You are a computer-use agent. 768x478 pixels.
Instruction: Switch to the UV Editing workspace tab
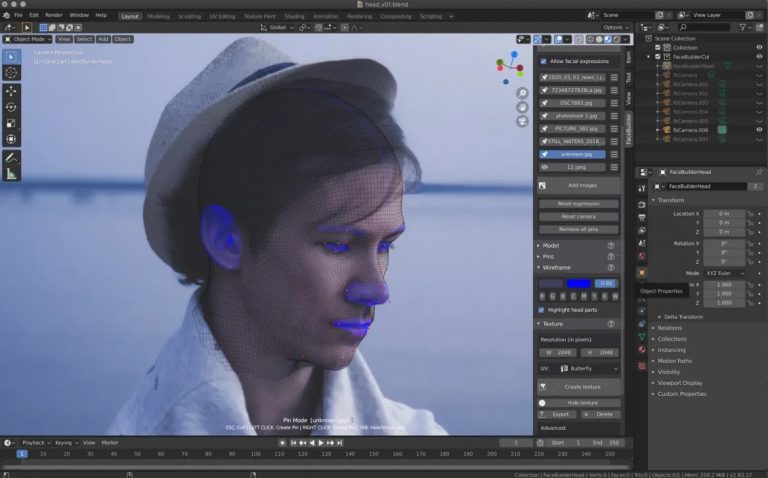pyautogui.click(x=222, y=16)
